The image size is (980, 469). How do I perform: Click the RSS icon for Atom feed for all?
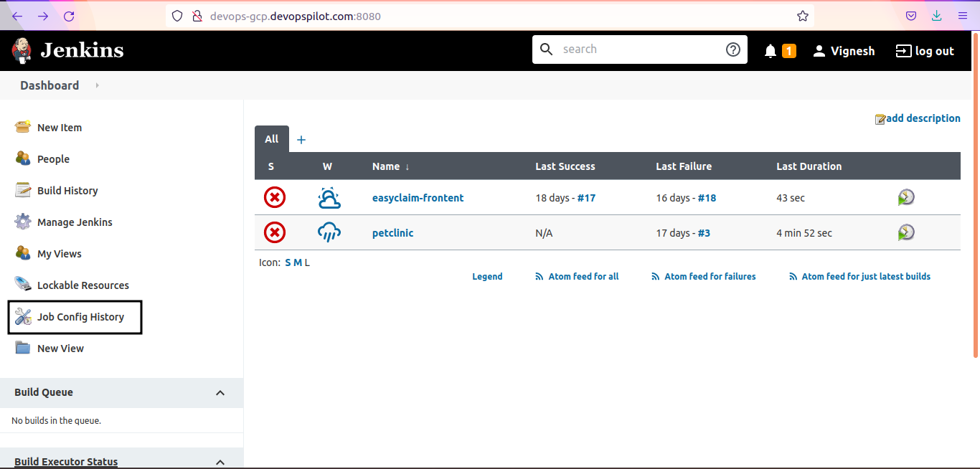coord(540,276)
